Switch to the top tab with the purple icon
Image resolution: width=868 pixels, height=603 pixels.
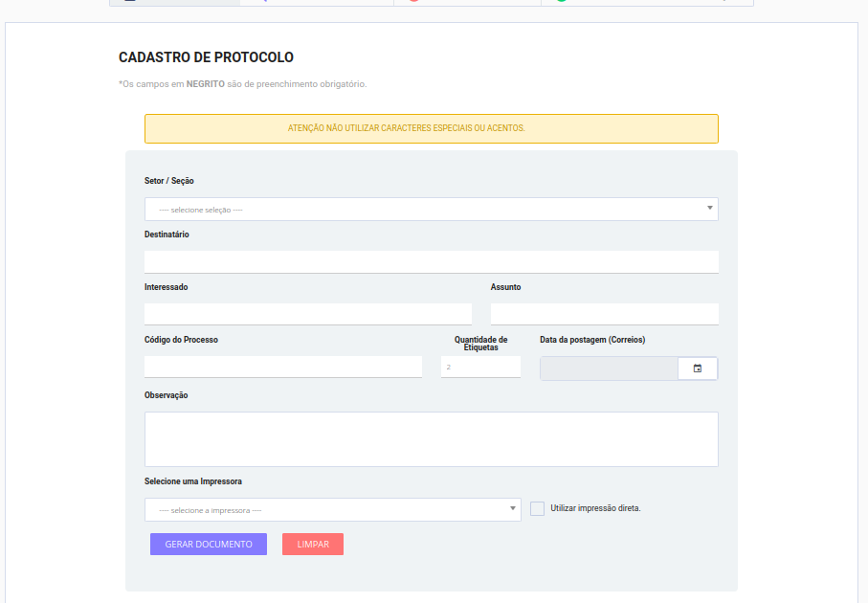pos(317,2)
